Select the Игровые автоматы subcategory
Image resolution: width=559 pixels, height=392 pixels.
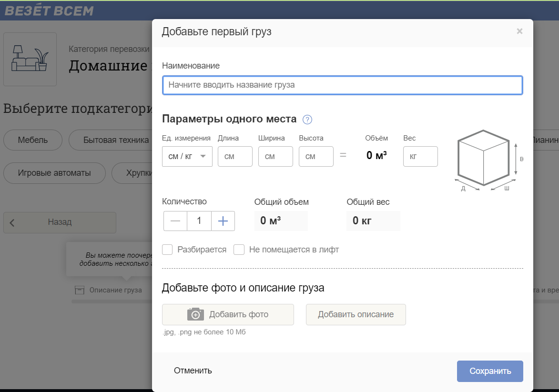point(54,173)
